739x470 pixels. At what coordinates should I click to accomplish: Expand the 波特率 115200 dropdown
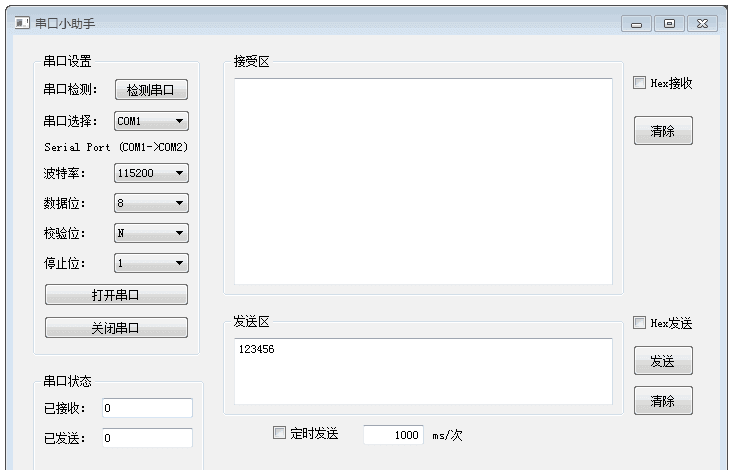(151, 173)
